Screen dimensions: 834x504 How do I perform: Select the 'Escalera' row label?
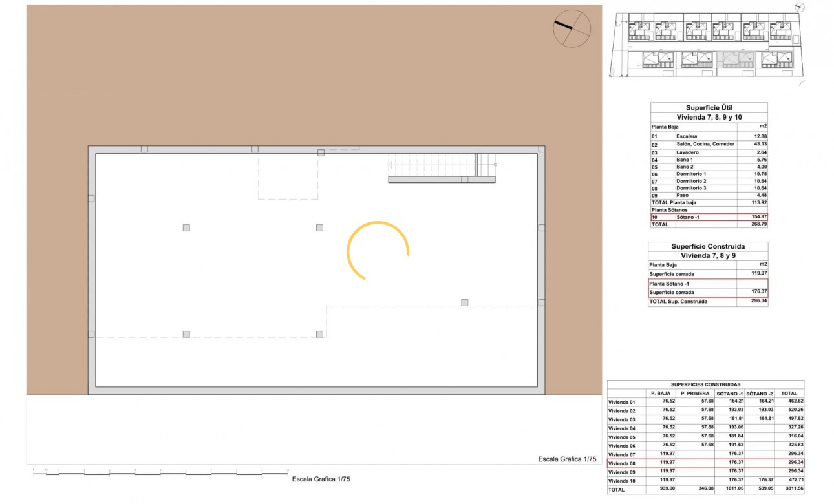[687, 136]
